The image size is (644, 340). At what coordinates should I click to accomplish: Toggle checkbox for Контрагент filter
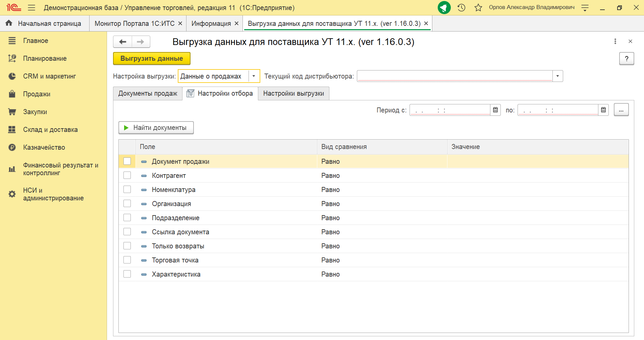pyautogui.click(x=127, y=175)
